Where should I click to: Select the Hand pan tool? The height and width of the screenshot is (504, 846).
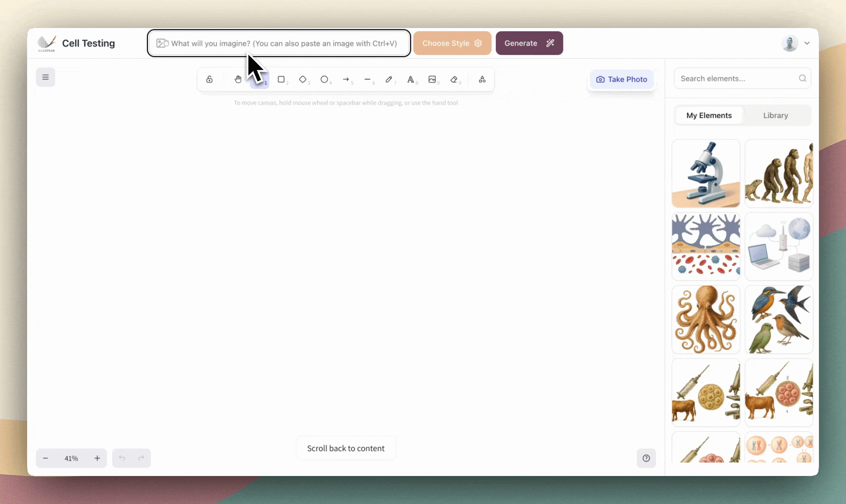238,79
